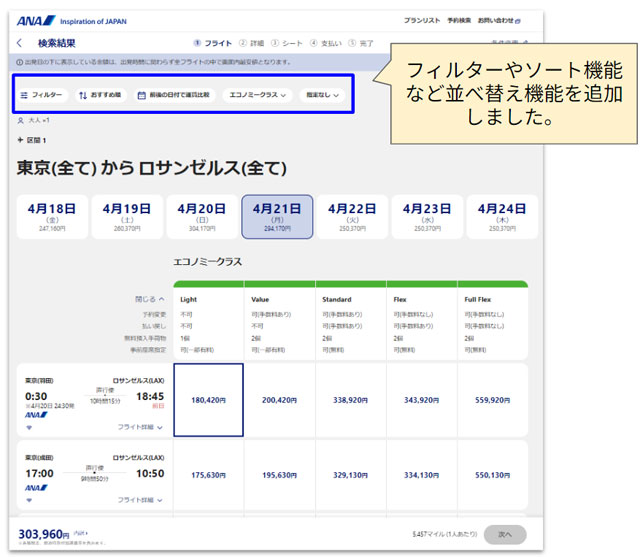Open the フィルター filter options
Image resolution: width=640 pixels, height=557 pixels.
point(41,95)
